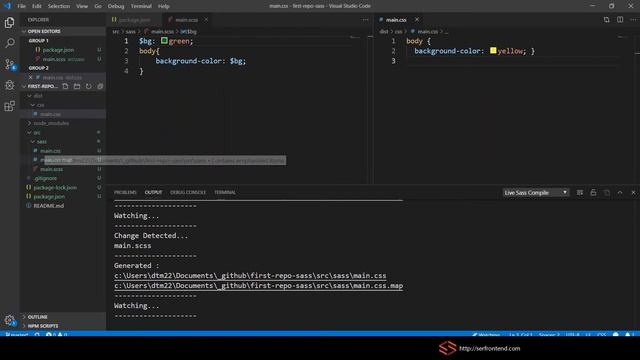
Task: Open more actions for right editor group
Action: (633, 20)
